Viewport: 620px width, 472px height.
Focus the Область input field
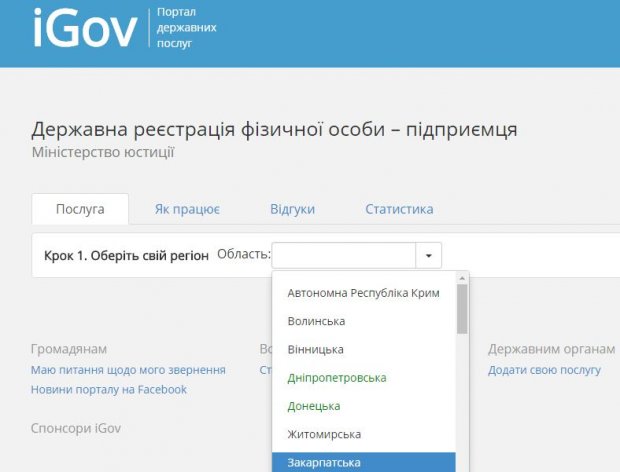343,255
